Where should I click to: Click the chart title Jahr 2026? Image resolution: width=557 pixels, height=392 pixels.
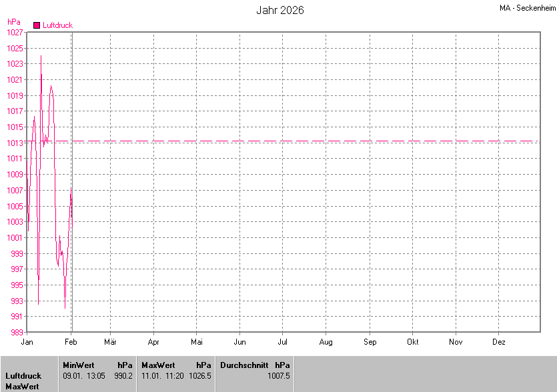(x=280, y=11)
